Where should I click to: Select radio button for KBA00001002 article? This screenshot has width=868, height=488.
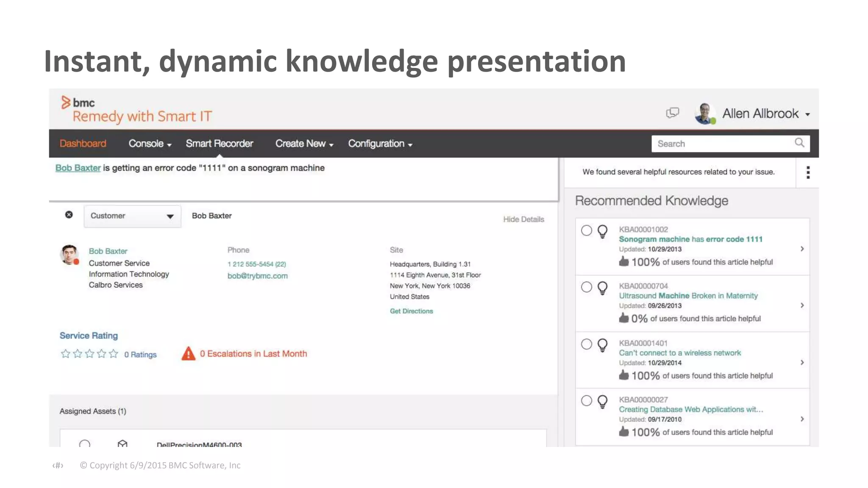click(x=587, y=230)
